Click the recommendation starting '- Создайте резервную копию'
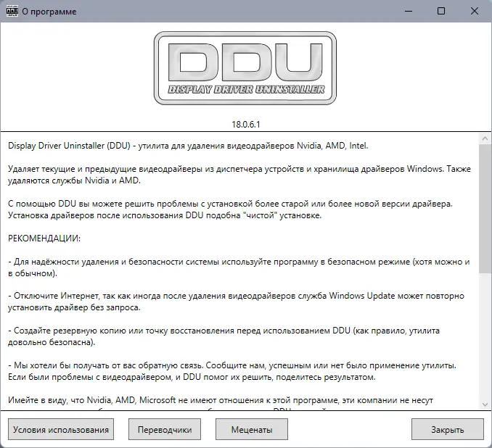The image size is (492, 448). [x=224, y=336]
